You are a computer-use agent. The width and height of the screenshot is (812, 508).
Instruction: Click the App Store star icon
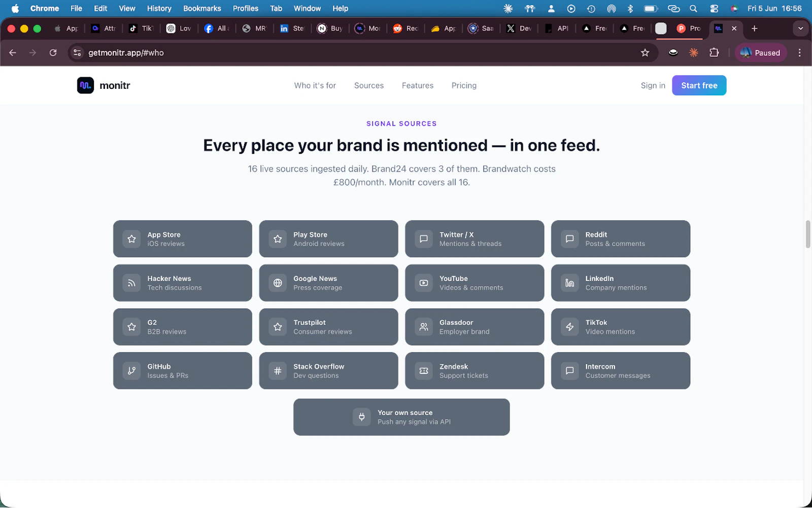131,239
